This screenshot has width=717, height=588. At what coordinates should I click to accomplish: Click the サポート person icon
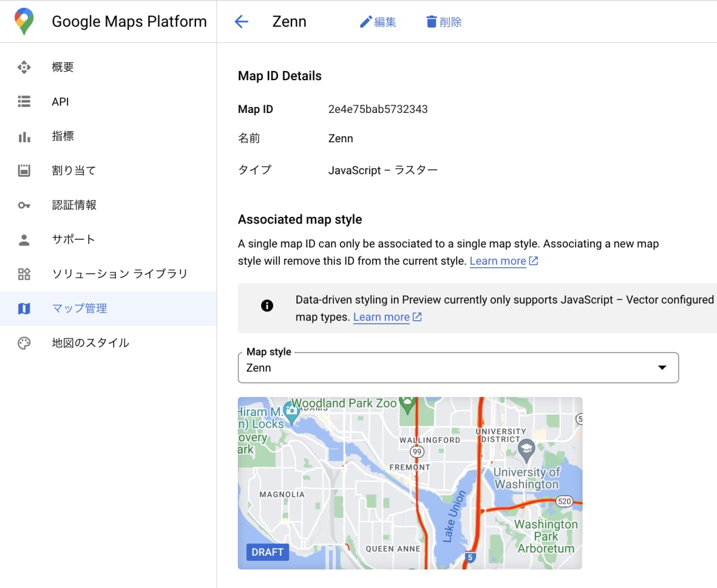pyautogui.click(x=24, y=240)
